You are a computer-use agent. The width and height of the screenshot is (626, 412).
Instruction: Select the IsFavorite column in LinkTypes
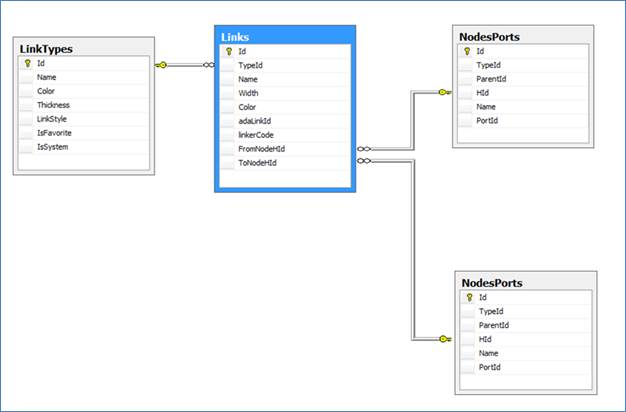54,132
